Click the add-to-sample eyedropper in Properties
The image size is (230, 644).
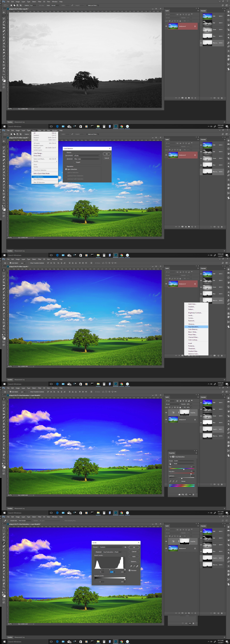(x=173, y=481)
